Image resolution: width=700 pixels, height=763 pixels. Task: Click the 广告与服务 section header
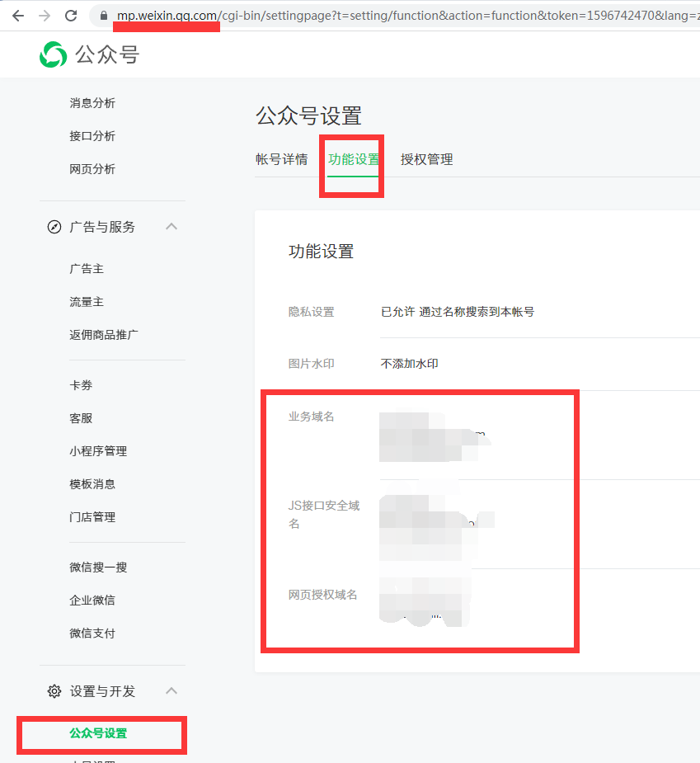[102, 227]
